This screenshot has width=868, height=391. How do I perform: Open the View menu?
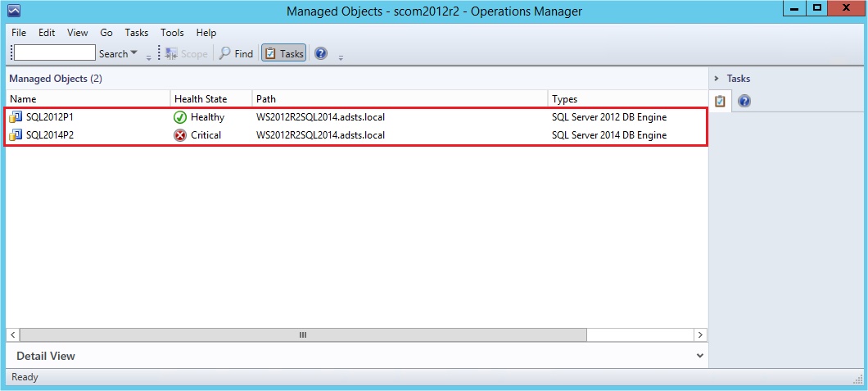(x=78, y=33)
